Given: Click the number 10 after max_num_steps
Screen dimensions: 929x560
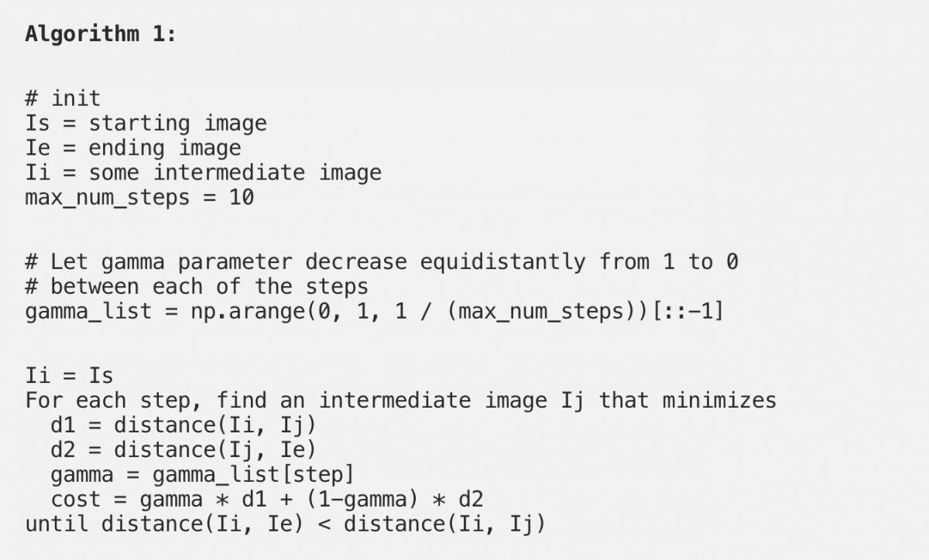Looking at the screenshot, I should [242, 197].
